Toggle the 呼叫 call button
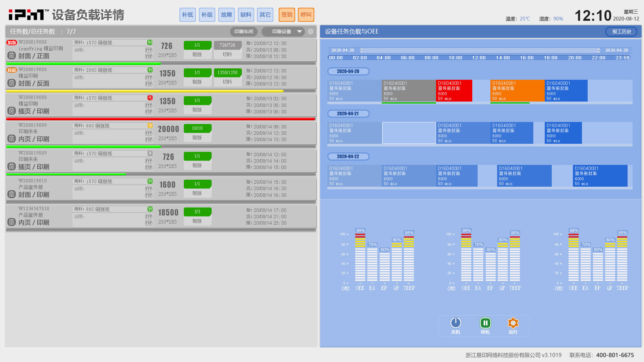The height and width of the screenshot is (362, 644). [x=306, y=15]
